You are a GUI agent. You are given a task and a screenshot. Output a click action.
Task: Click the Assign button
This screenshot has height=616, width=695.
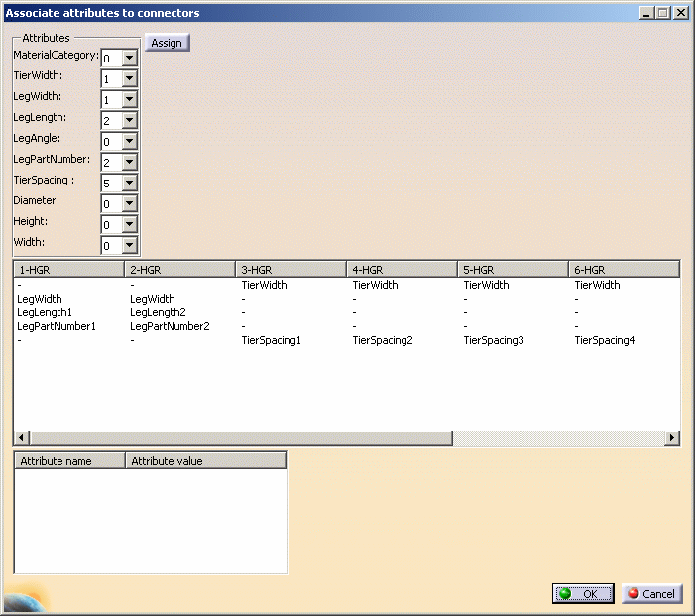coord(167,43)
